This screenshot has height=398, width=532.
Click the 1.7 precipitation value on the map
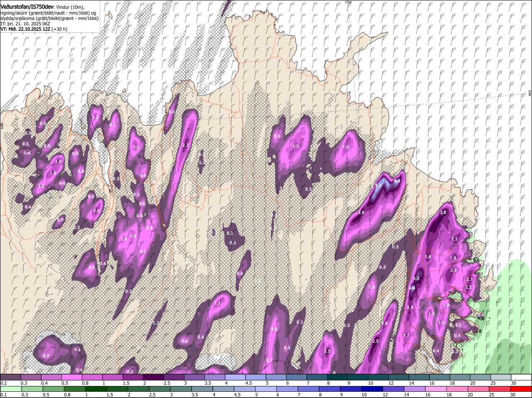[x=406, y=335]
